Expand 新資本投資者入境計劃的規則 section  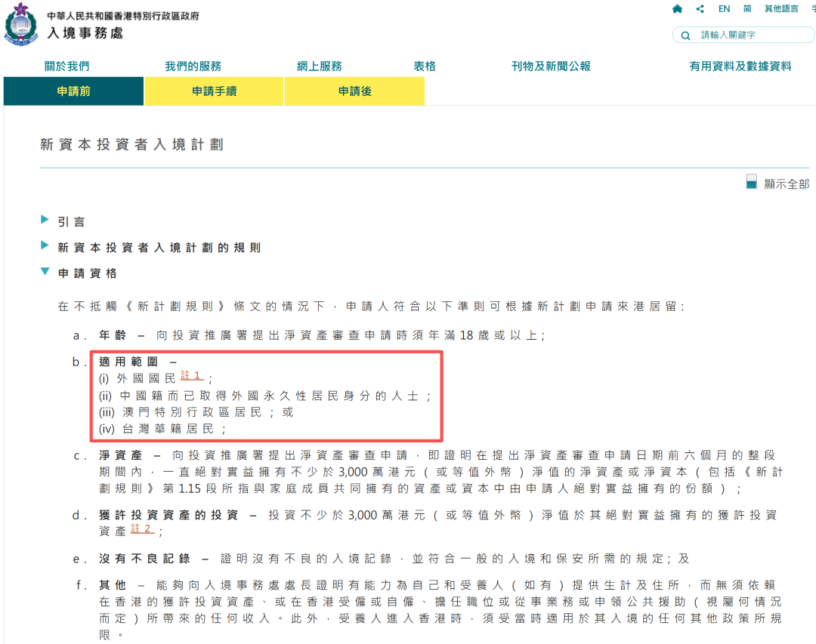(159, 248)
